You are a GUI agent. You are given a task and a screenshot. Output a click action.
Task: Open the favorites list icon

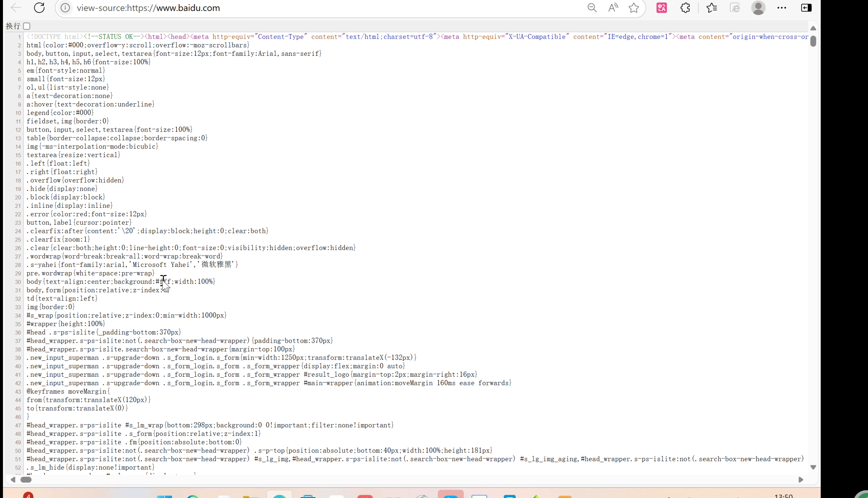[711, 8]
